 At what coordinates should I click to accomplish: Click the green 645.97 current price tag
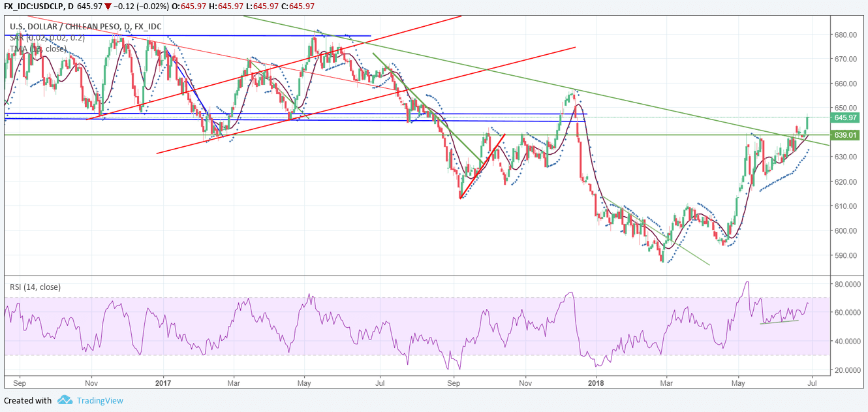click(846, 118)
